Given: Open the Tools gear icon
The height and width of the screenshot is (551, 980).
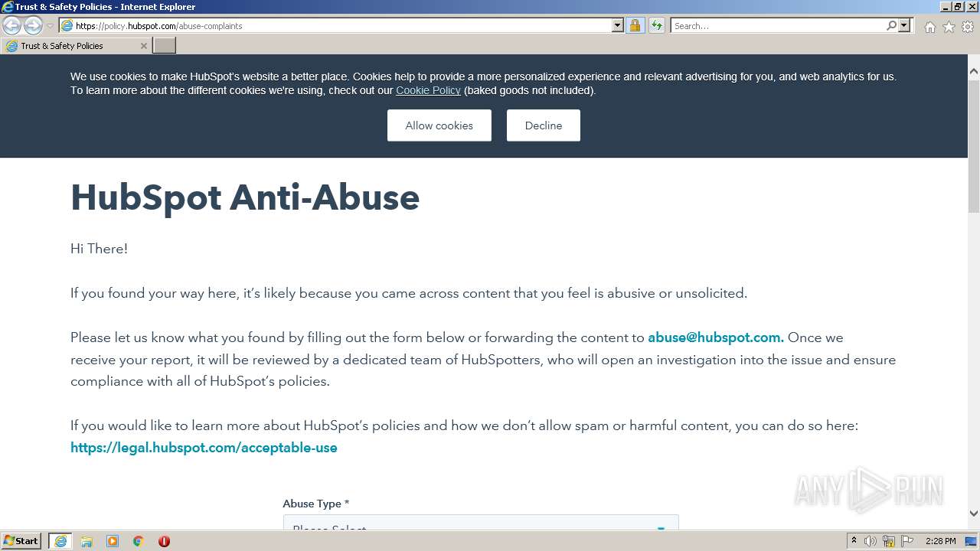Looking at the screenshot, I should click(968, 27).
